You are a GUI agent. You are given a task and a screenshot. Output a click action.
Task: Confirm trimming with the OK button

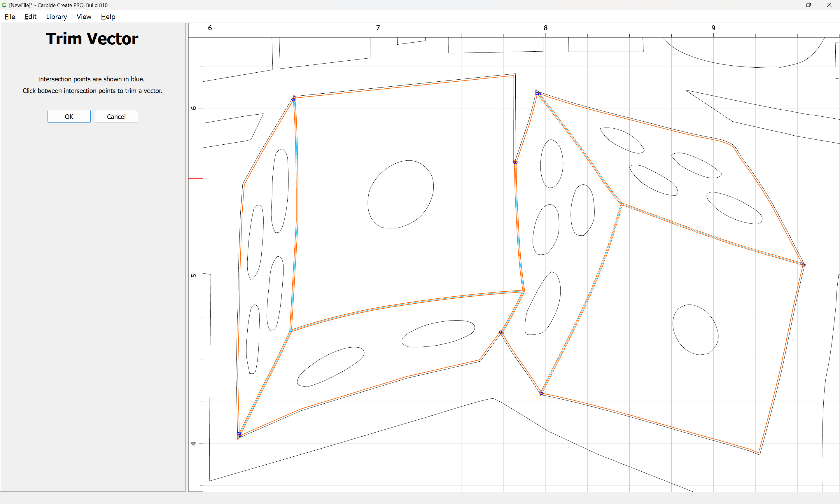coord(69,116)
